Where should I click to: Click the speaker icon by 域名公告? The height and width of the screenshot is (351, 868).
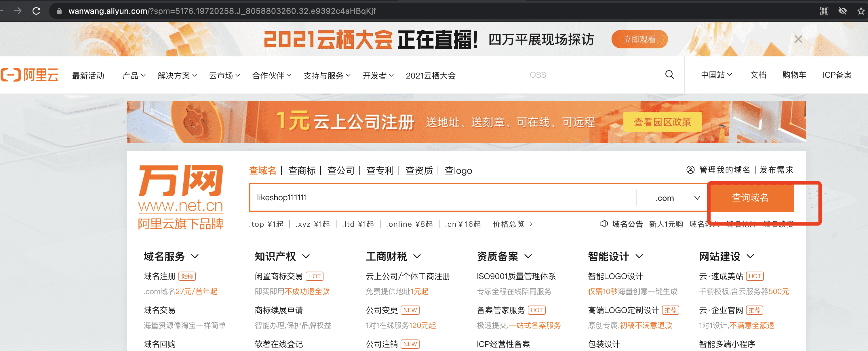(x=604, y=224)
